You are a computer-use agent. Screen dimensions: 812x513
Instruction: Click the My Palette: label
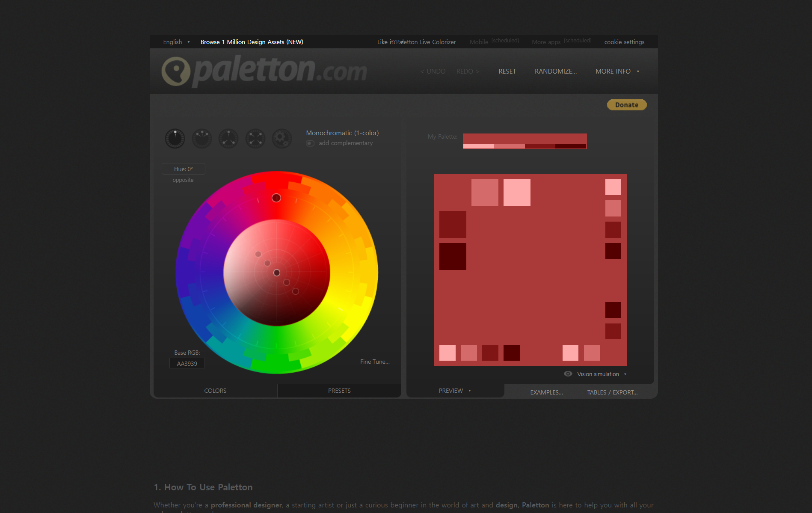442,136
